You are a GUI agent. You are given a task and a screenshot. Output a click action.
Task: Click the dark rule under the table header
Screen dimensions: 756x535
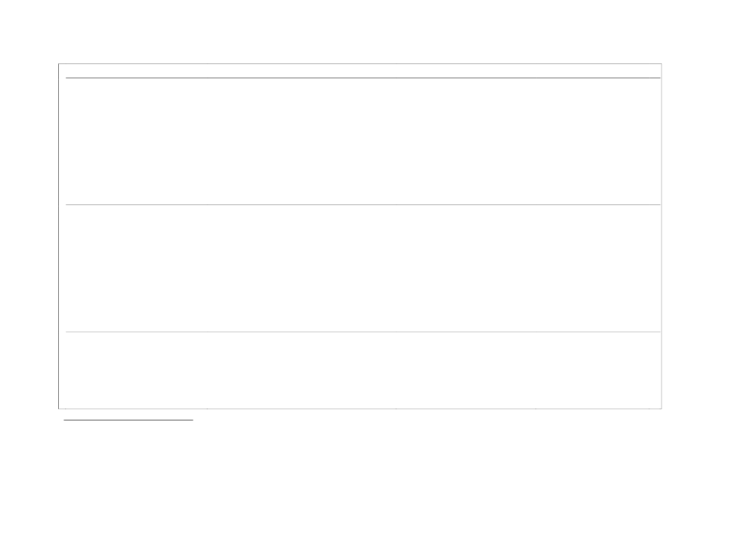click(362, 78)
